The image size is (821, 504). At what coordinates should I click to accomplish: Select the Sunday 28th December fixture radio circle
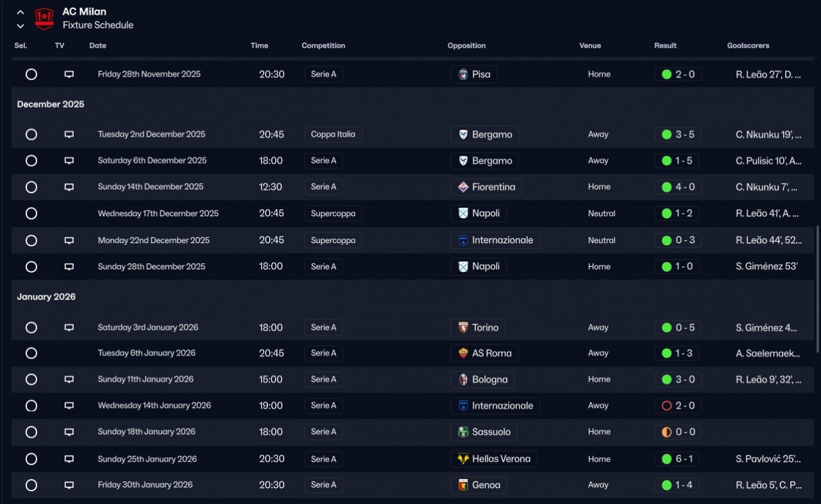tap(31, 267)
